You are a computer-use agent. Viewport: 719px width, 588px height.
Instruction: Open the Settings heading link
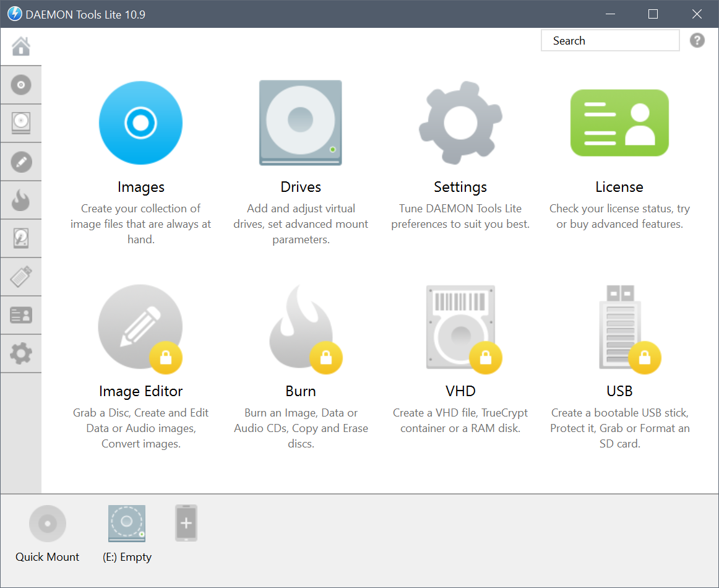[460, 187]
